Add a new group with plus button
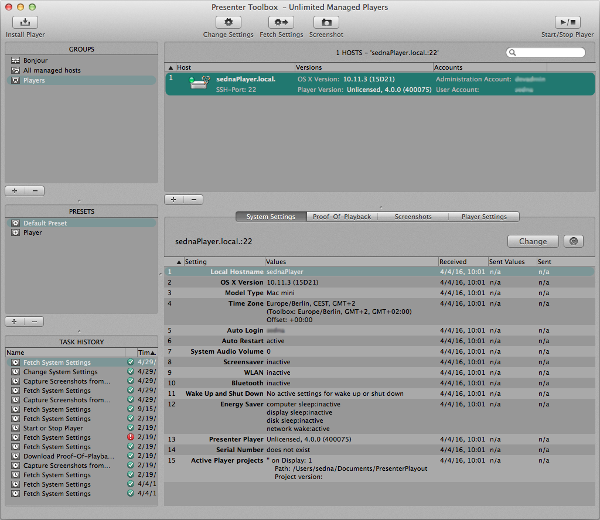The height and width of the screenshot is (520, 600). tap(15, 191)
